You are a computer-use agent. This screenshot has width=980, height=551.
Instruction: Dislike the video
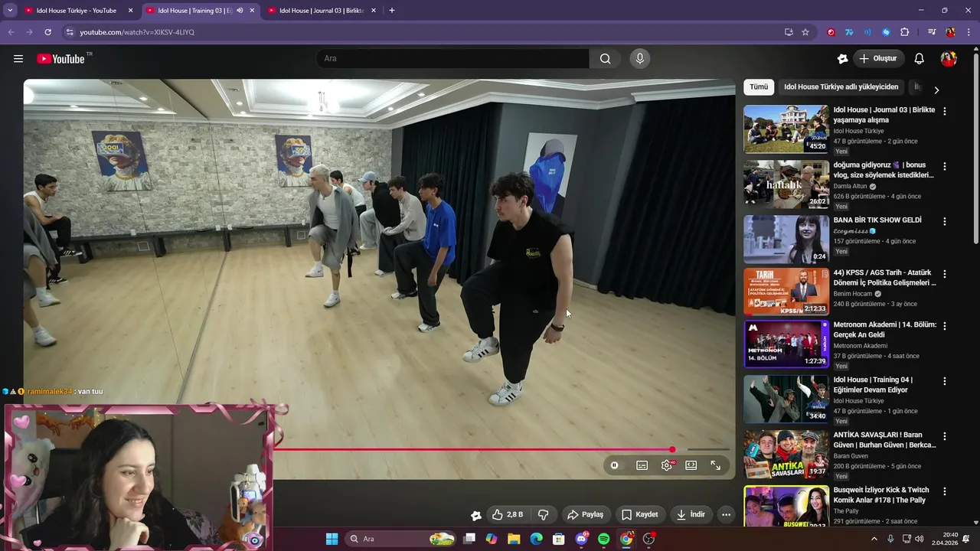click(544, 514)
